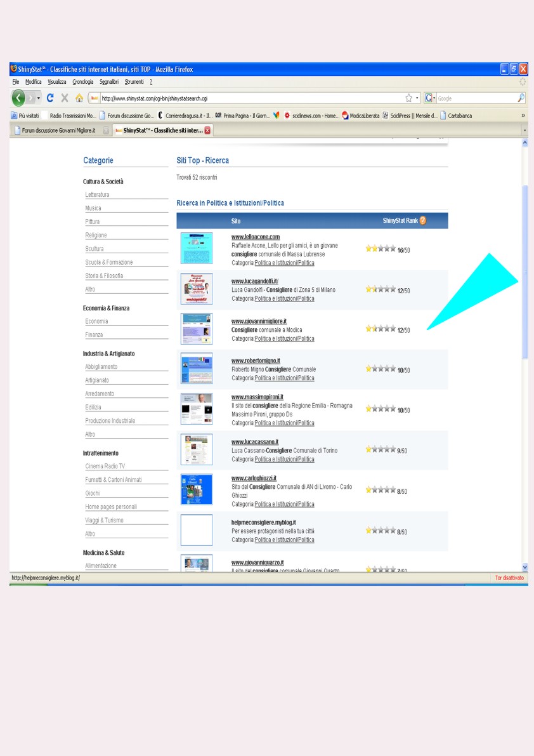534x756 pixels.
Task: Go back with the green Back arrow
Action: (18, 98)
